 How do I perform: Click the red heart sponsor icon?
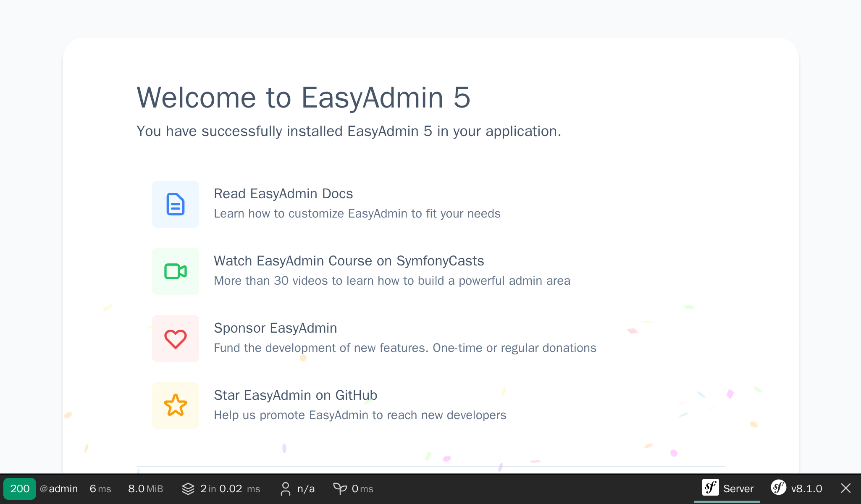(x=176, y=339)
